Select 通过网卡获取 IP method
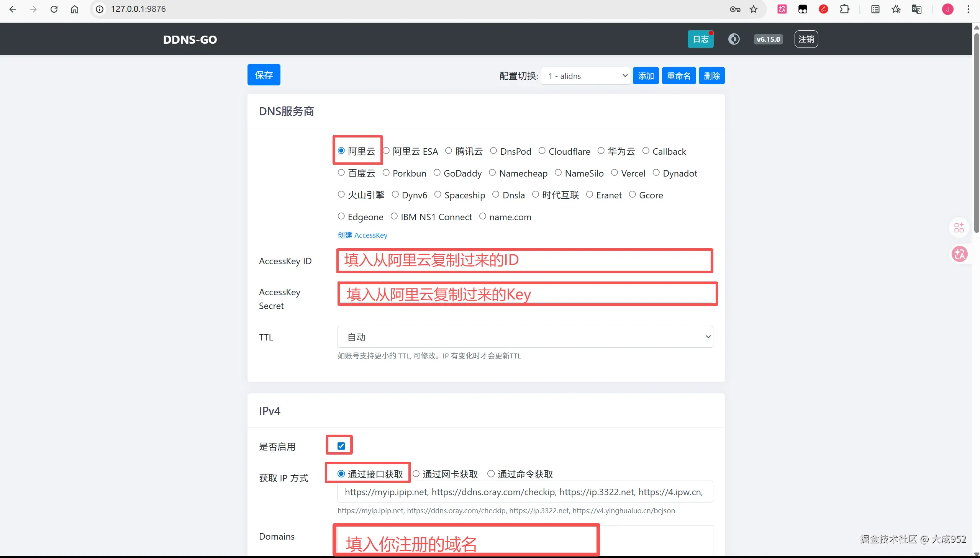 [416, 474]
